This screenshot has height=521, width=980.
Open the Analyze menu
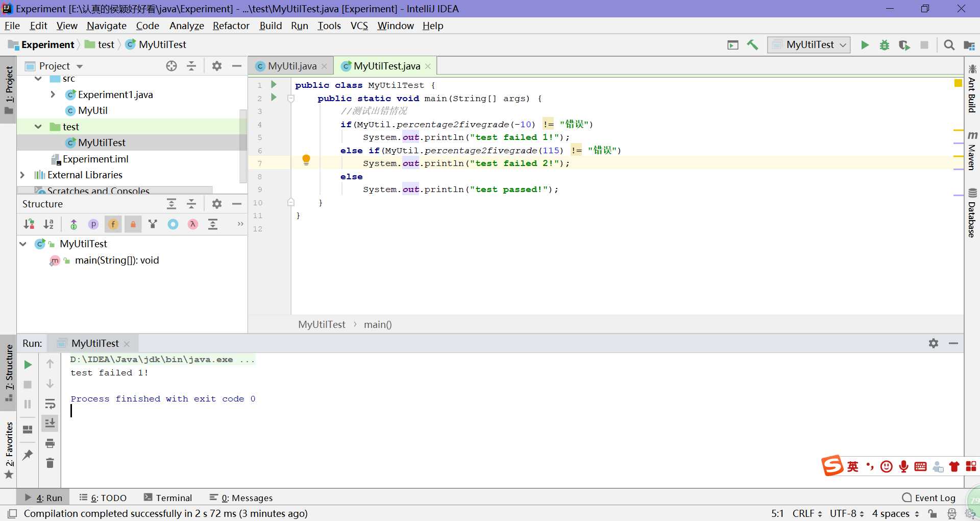pos(186,26)
